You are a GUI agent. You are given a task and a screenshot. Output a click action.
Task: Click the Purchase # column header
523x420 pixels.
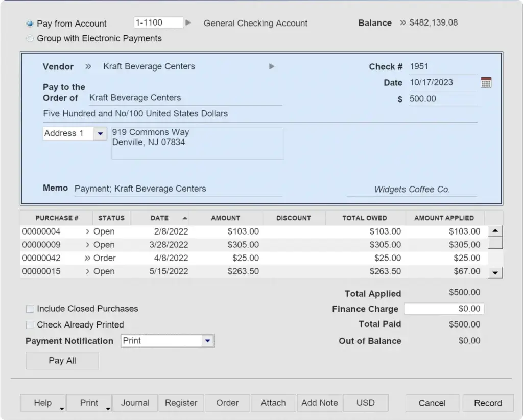tap(57, 218)
